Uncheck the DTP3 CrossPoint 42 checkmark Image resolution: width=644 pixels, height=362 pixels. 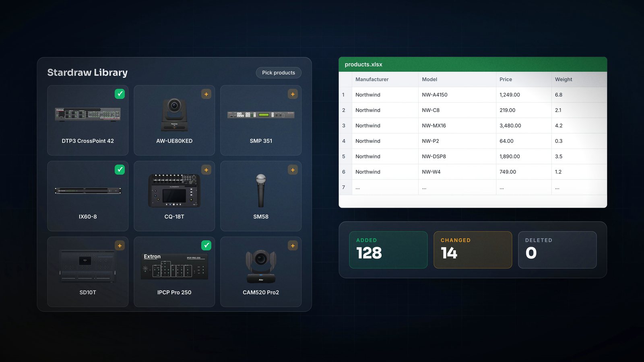tap(120, 94)
